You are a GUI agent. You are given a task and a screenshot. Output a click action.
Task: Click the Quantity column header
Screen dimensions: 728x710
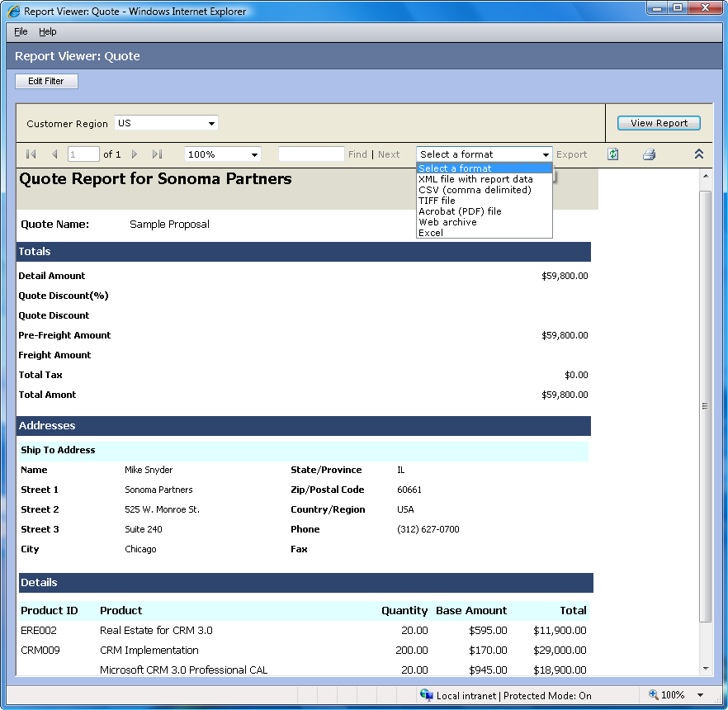pos(404,611)
